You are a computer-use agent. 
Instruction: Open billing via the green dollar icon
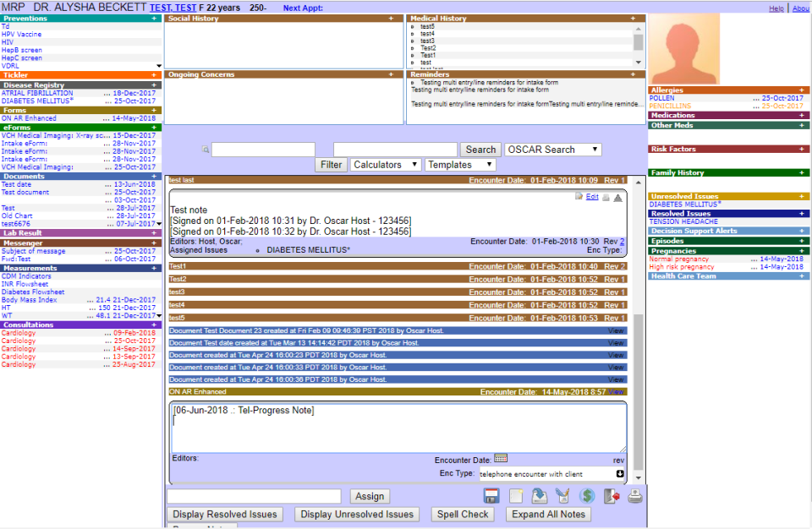click(x=586, y=497)
